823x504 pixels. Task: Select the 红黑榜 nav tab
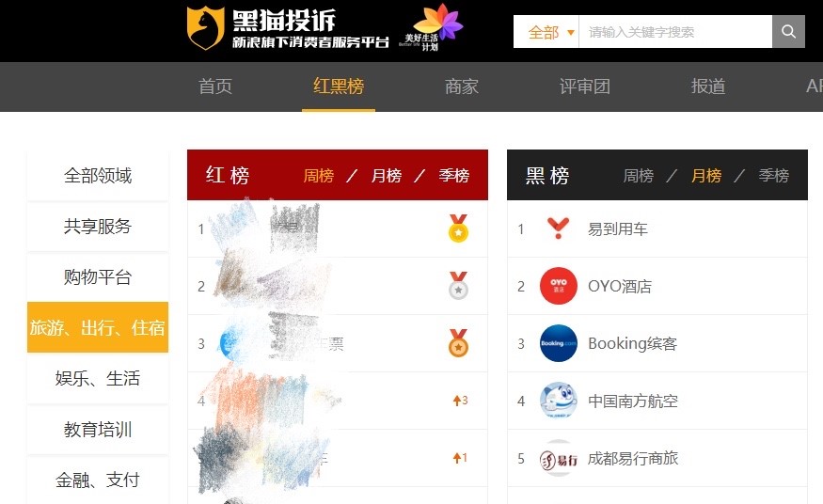[x=339, y=87]
